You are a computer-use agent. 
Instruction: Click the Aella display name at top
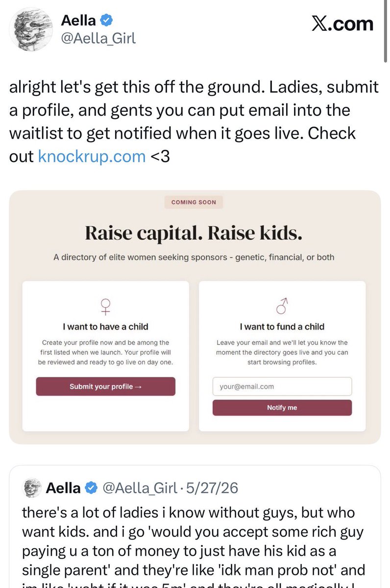pos(78,20)
